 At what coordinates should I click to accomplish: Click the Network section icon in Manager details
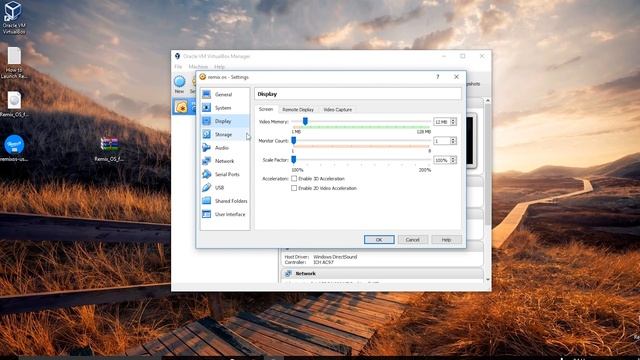[x=289, y=273]
